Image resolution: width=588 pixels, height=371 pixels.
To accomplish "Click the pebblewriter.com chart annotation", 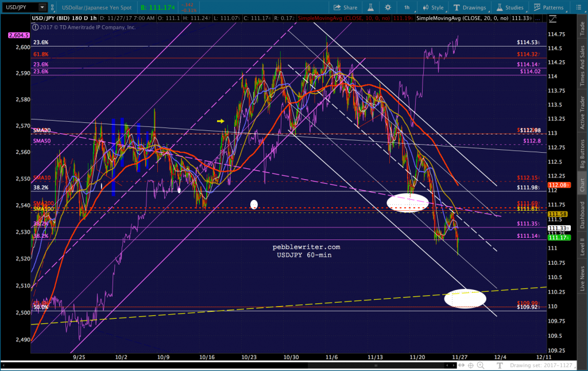I will [306, 247].
